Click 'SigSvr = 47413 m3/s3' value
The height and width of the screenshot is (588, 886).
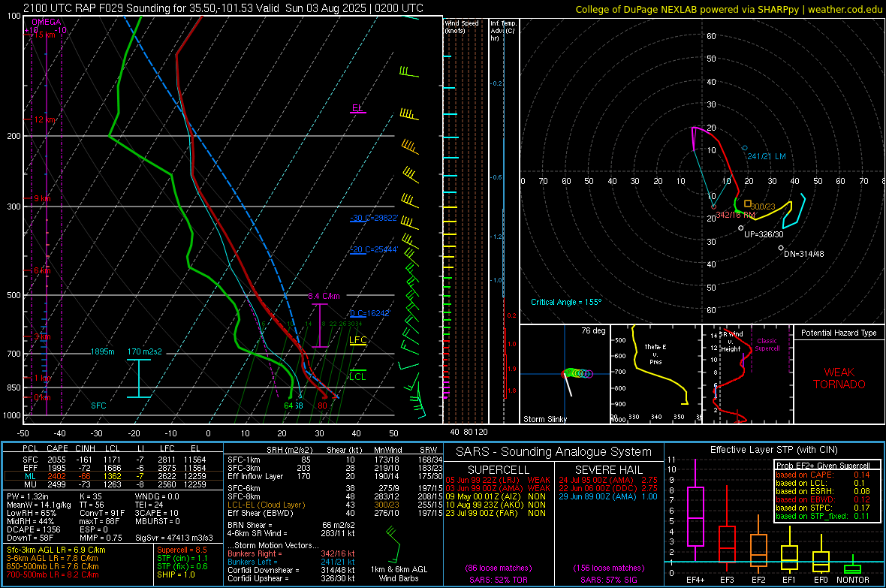pyautogui.click(x=174, y=538)
